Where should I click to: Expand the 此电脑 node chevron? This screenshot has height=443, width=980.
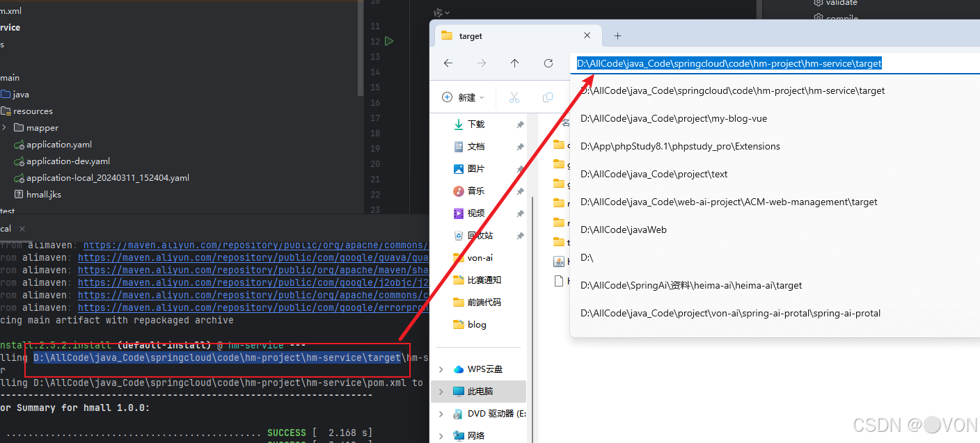pyautogui.click(x=441, y=392)
